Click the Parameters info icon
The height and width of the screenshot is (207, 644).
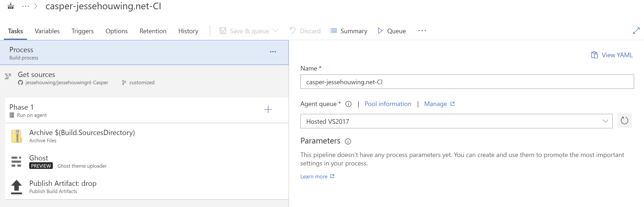[348, 141]
